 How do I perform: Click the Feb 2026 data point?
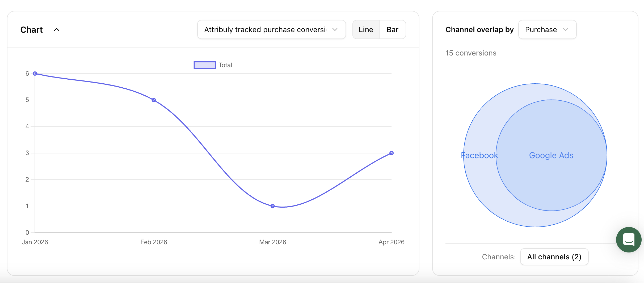[154, 100]
